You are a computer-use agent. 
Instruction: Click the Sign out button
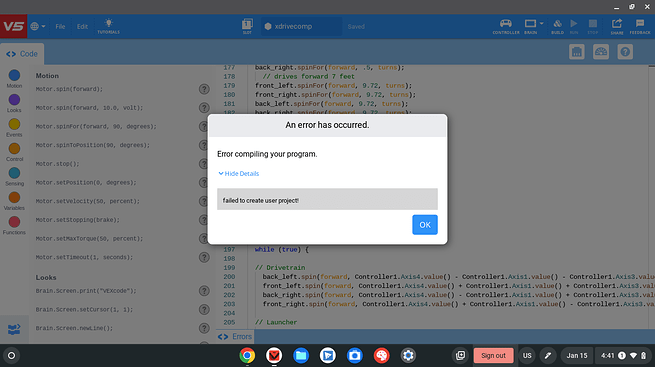[493, 356]
